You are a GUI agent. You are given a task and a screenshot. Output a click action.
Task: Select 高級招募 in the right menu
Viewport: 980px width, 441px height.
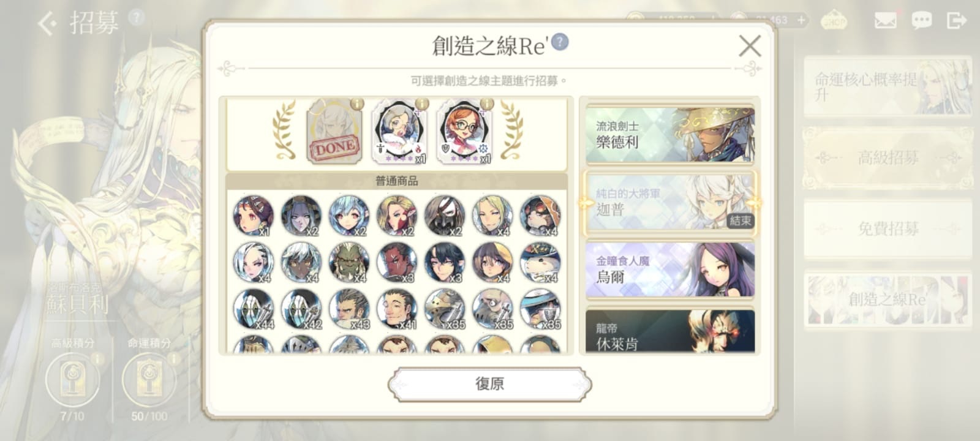tap(888, 158)
